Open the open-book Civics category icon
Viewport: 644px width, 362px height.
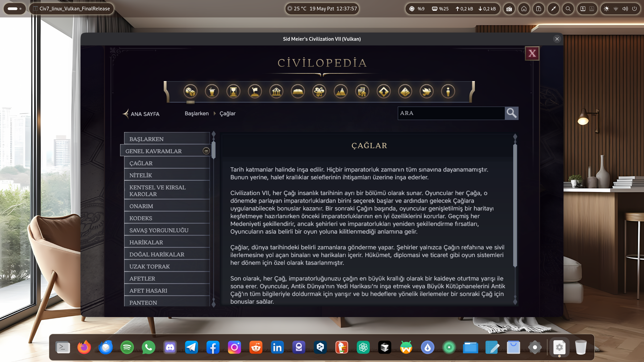click(298, 91)
